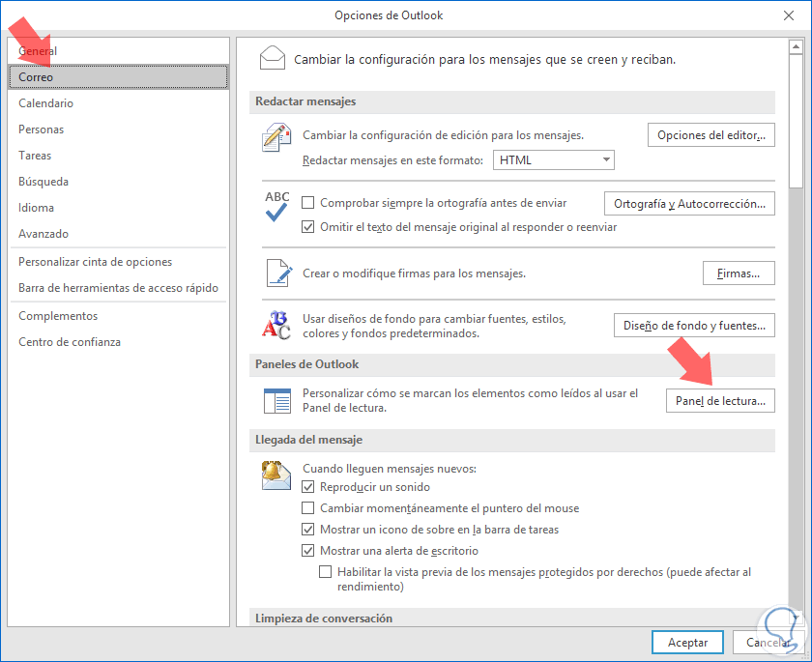Open Complementos category
This screenshot has width=812, height=662.
(118, 316)
